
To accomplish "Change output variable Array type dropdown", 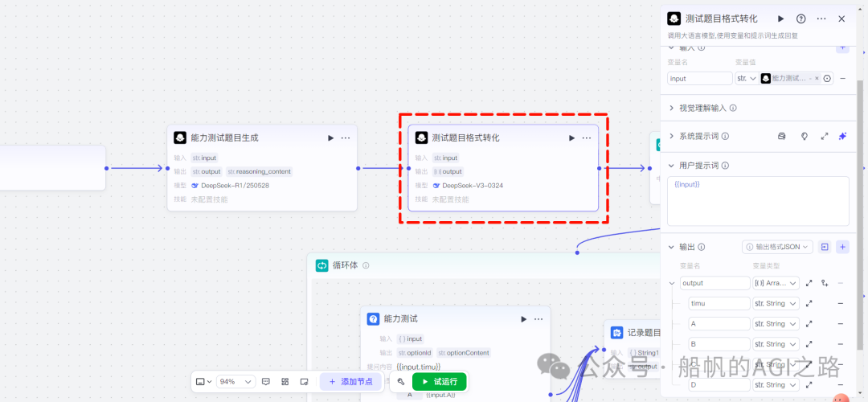I will [x=776, y=283].
